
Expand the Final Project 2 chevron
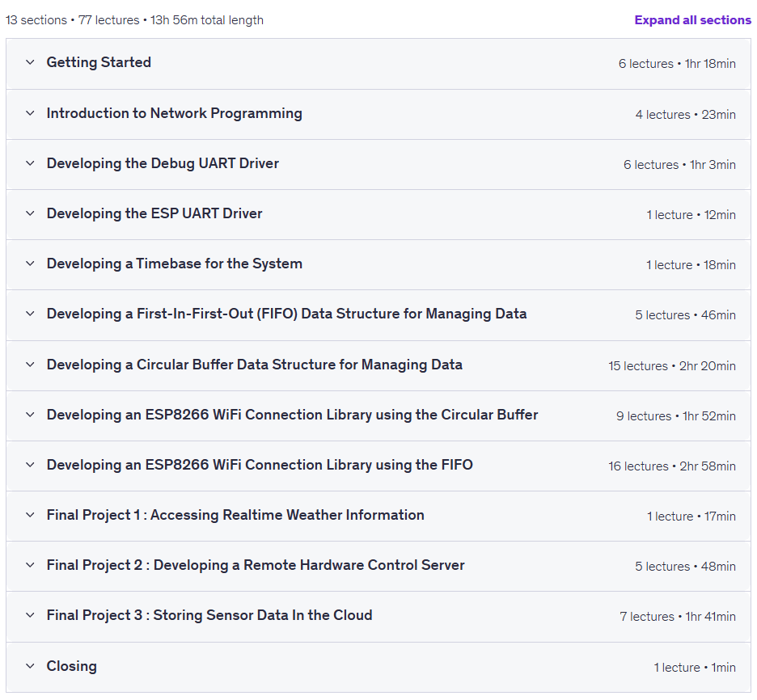tap(30, 565)
